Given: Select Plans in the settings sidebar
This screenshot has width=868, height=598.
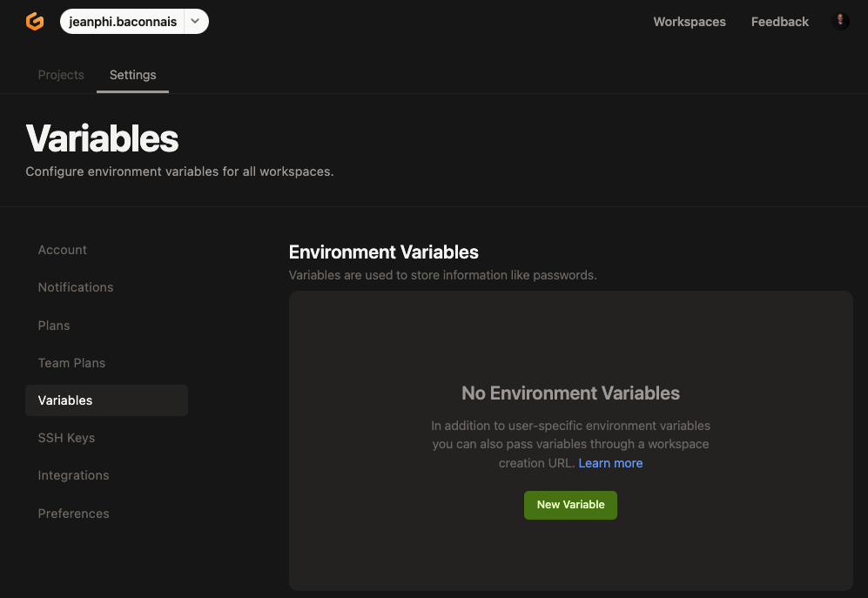Looking at the screenshot, I should [54, 326].
